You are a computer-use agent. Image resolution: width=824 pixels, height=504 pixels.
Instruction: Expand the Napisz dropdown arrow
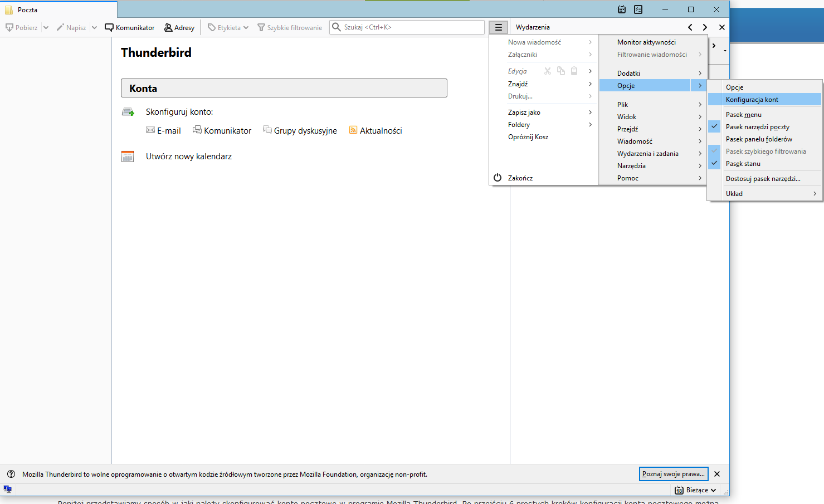(94, 27)
